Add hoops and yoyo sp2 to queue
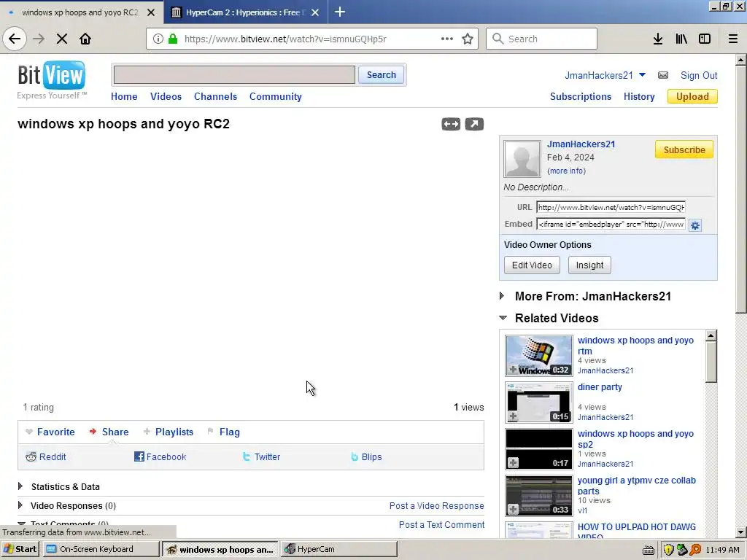Viewport: 747px width, 560px height. point(513,462)
